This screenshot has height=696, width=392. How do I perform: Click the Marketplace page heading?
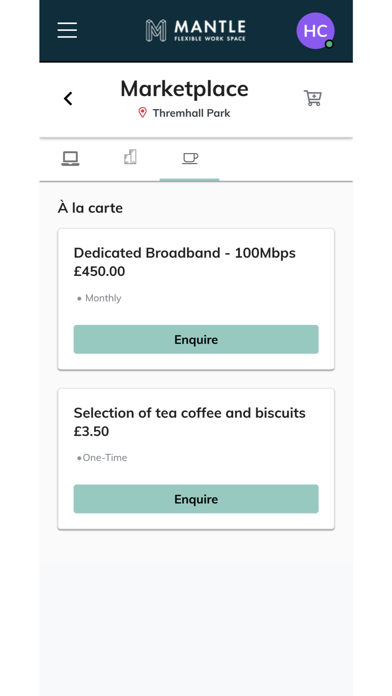[x=184, y=88]
